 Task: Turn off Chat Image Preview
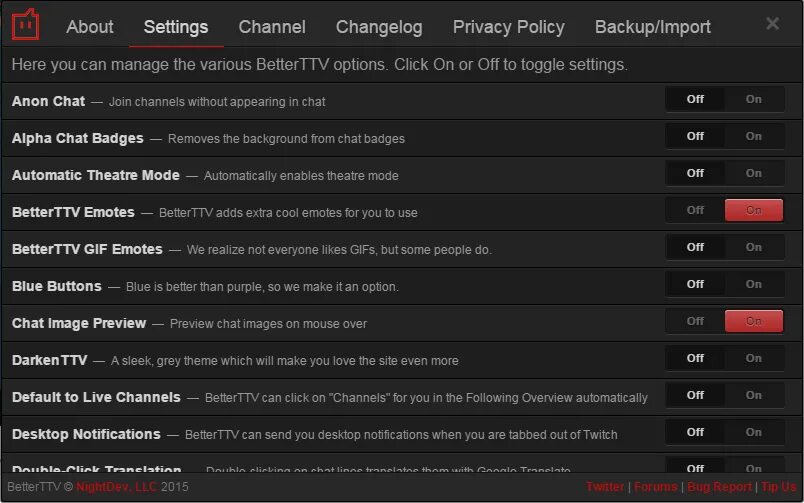695,321
